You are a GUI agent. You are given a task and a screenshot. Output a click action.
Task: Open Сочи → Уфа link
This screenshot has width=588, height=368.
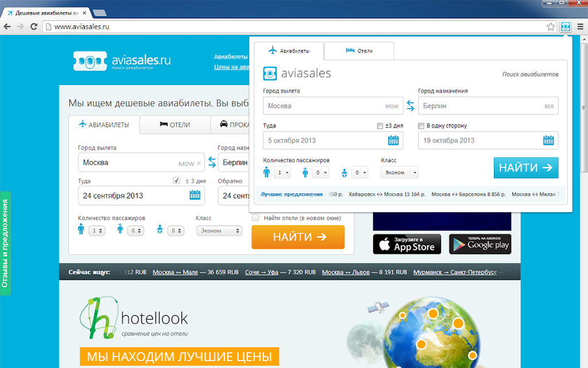[x=262, y=272]
